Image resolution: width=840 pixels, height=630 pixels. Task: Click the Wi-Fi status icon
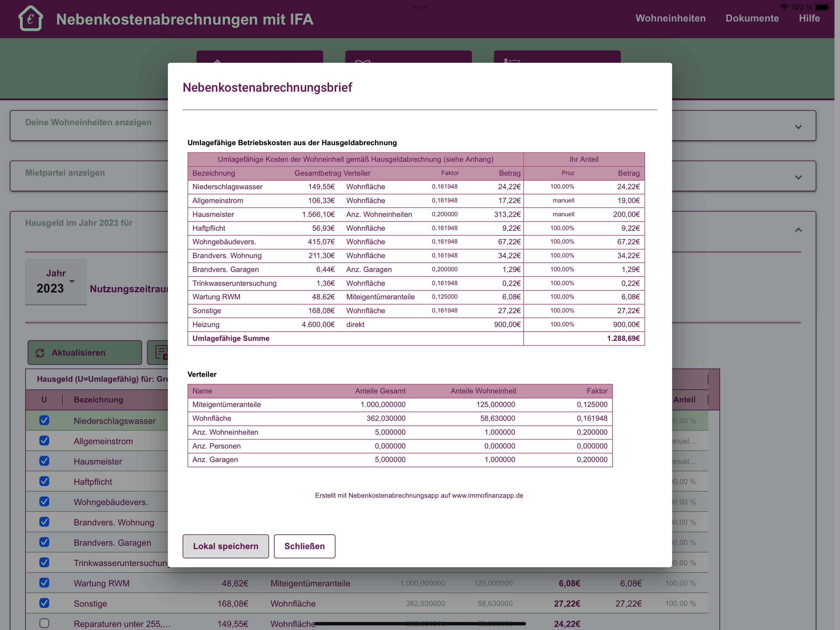pos(783,7)
